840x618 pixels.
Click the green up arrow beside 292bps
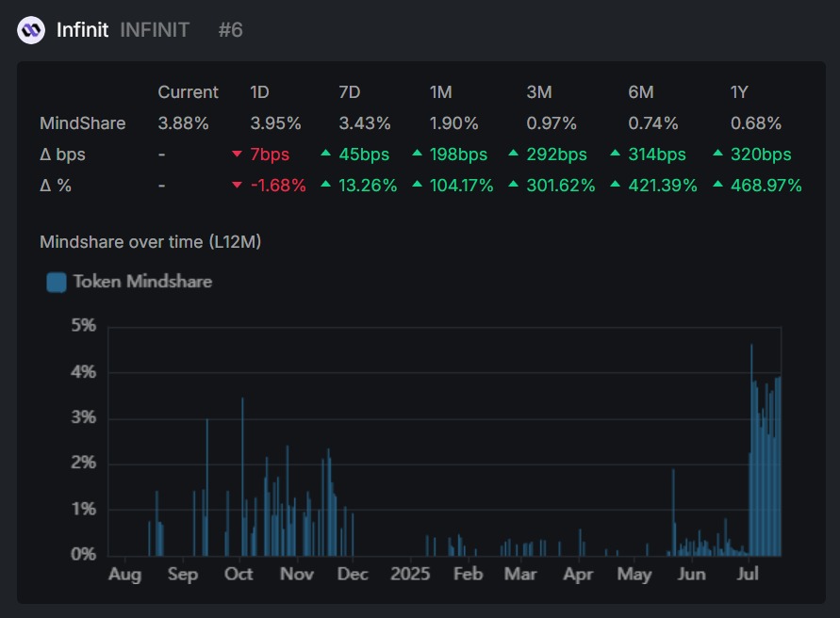513,154
